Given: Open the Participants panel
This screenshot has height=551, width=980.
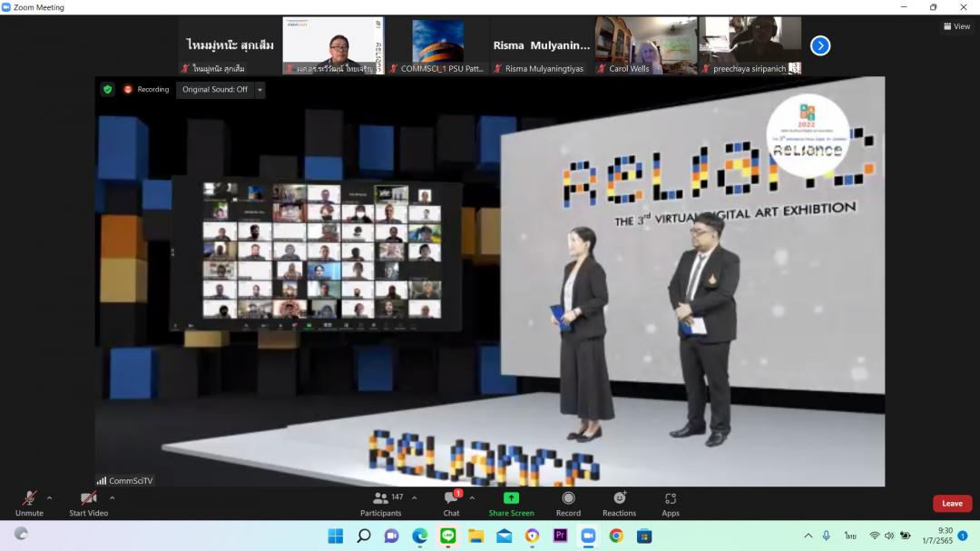Looking at the screenshot, I should 381,503.
